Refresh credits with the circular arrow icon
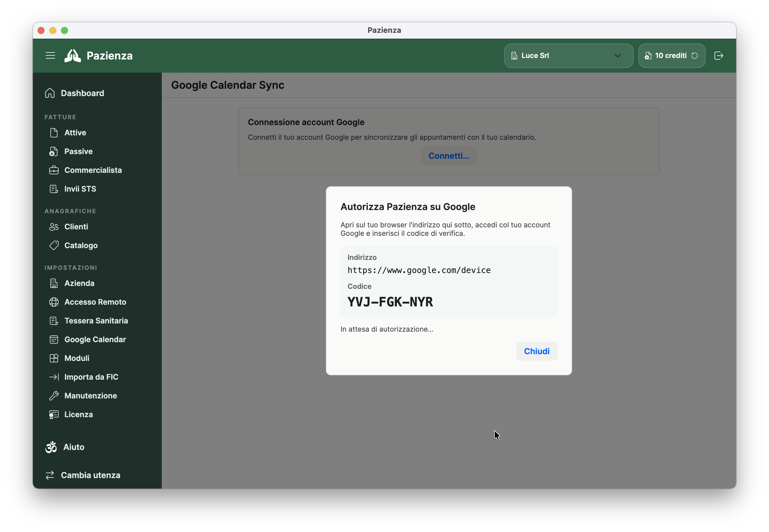Screen dimensions: 769x532 point(695,56)
